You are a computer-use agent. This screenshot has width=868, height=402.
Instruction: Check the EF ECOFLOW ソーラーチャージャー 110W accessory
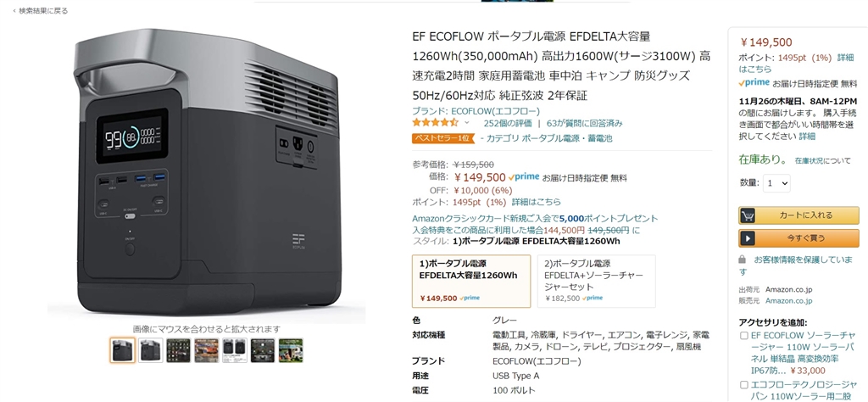(744, 336)
